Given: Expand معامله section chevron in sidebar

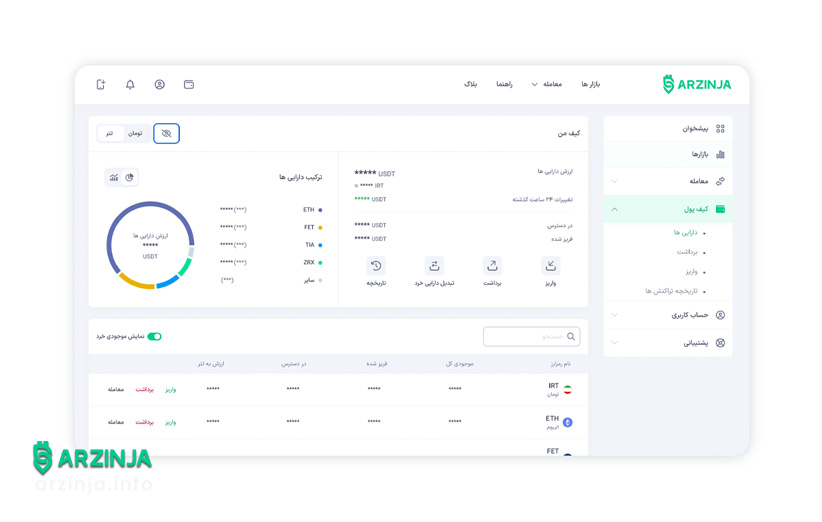Looking at the screenshot, I should point(614,181).
